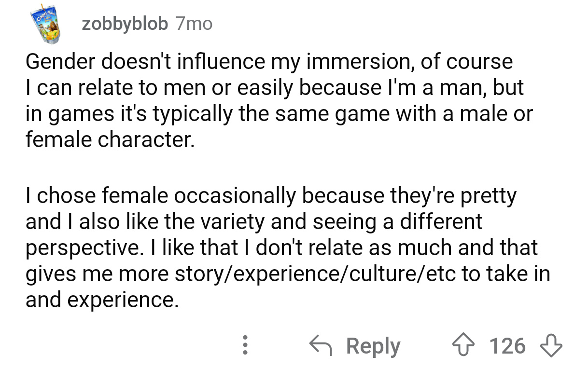Click the 126 vote score
Viewport: 588px width, 369px height.
[x=507, y=346]
